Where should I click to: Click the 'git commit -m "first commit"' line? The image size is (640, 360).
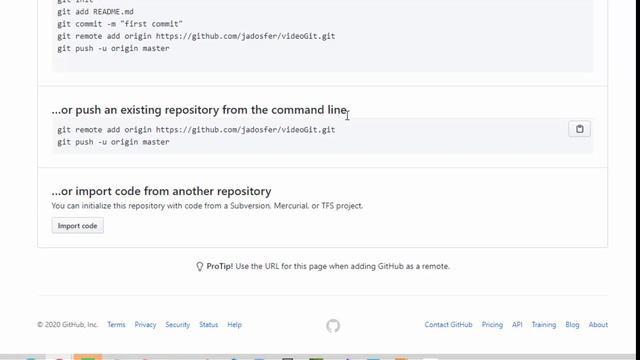click(x=120, y=24)
